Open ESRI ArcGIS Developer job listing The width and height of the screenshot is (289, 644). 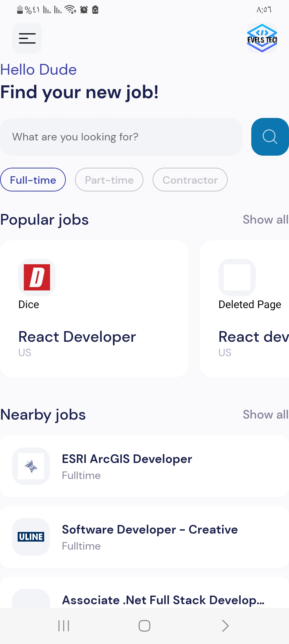point(127,459)
